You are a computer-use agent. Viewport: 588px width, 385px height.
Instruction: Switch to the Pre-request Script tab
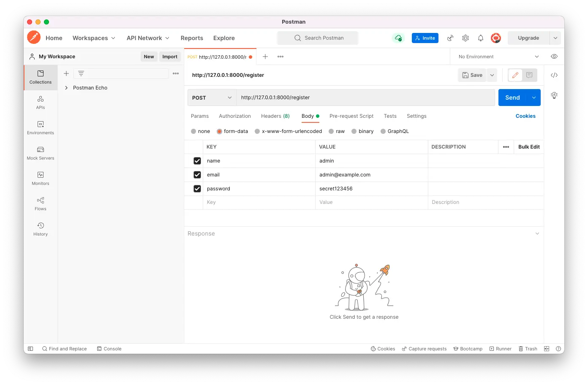pos(351,116)
